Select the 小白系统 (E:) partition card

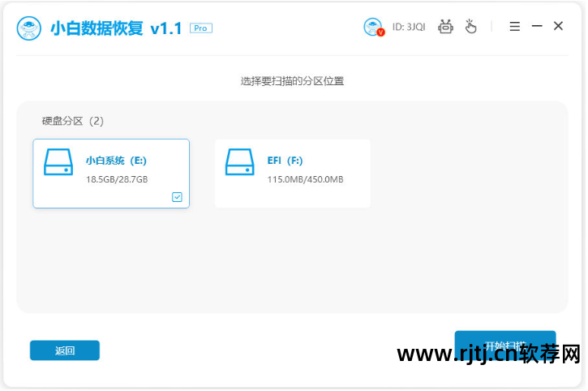click(x=111, y=174)
